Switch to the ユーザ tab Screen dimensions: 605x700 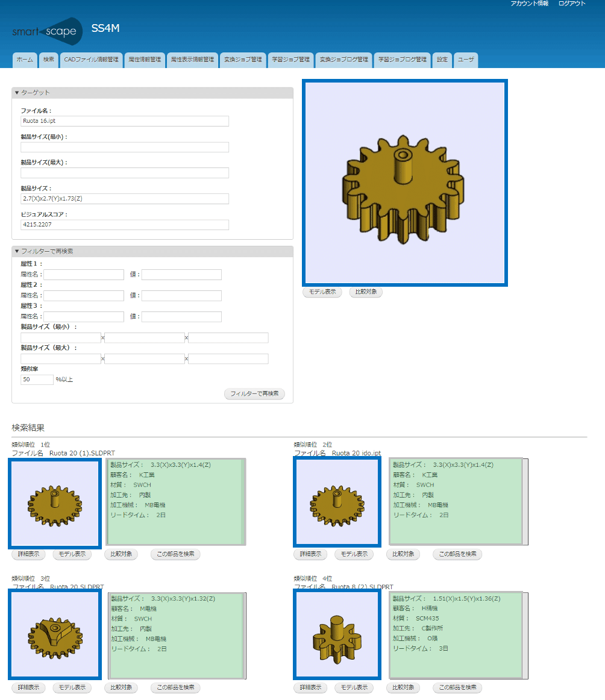[x=465, y=60]
